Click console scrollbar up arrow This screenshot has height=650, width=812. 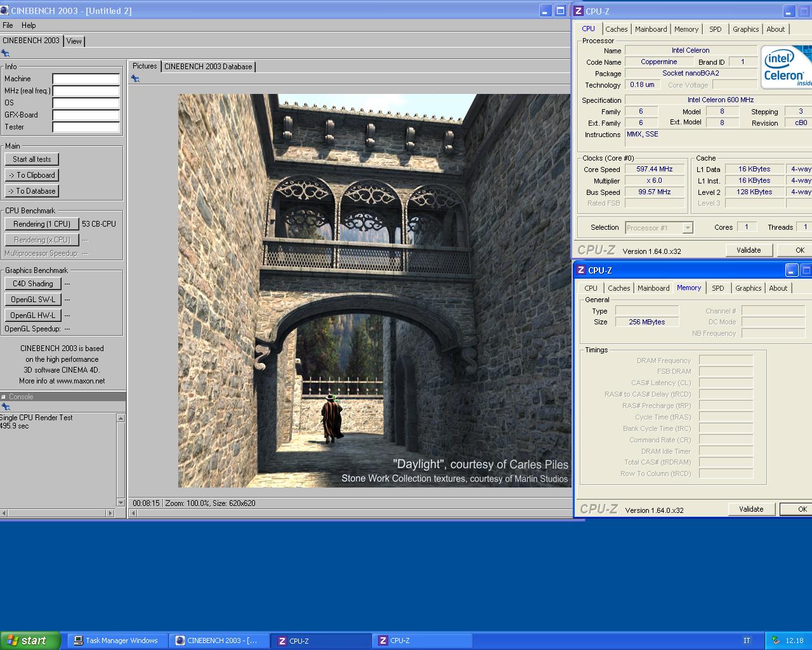(x=121, y=418)
